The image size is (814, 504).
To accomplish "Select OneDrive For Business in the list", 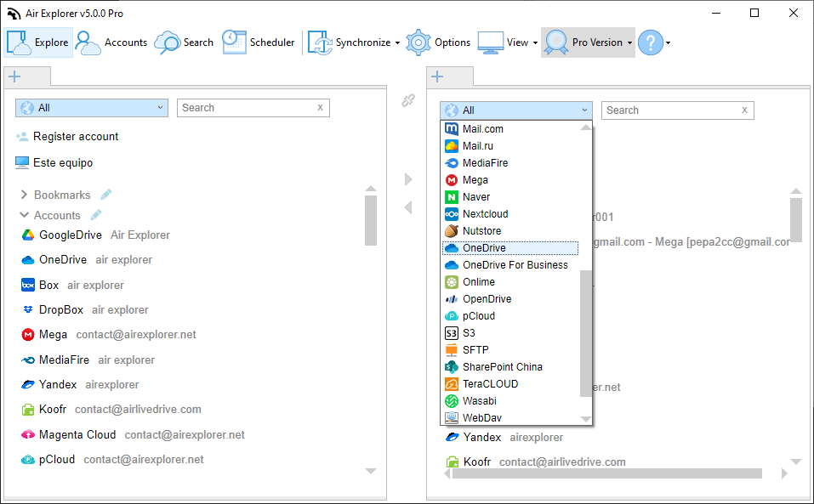I will (x=510, y=265).
